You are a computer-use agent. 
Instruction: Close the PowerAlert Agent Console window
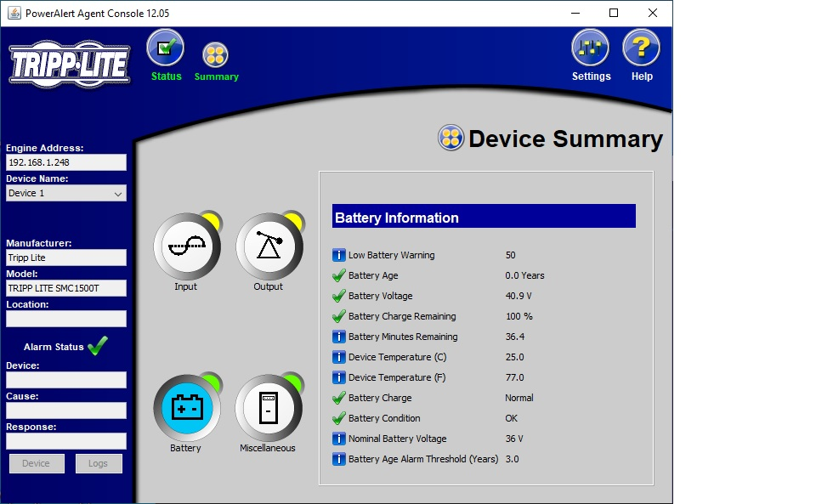[653, 13]
